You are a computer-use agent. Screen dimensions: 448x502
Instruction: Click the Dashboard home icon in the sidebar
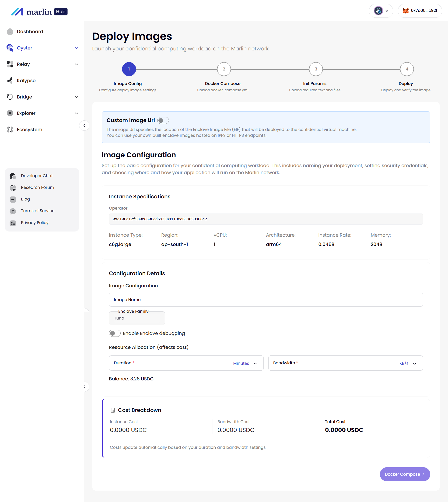[10, 32]
